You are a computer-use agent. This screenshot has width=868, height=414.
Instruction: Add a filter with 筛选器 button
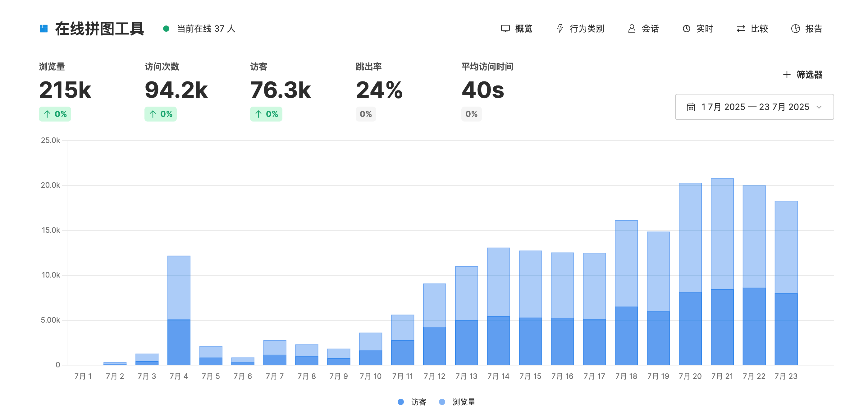(x=803, y=75)
